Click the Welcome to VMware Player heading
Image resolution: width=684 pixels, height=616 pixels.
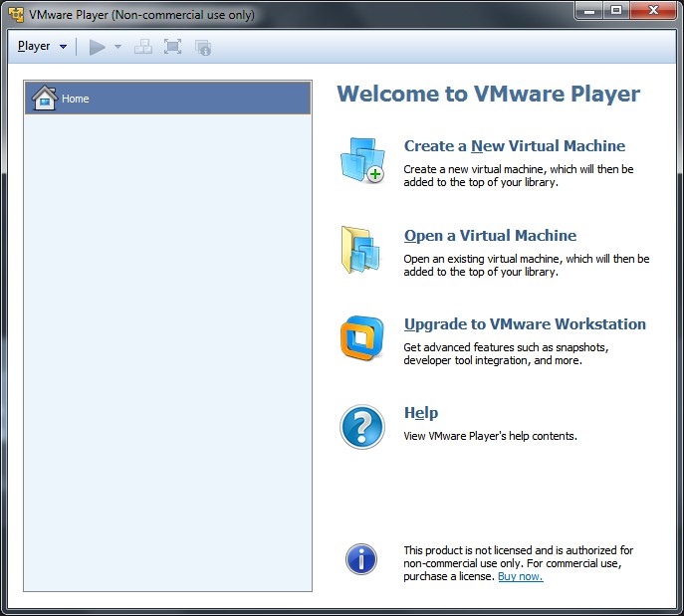(489, 94)
